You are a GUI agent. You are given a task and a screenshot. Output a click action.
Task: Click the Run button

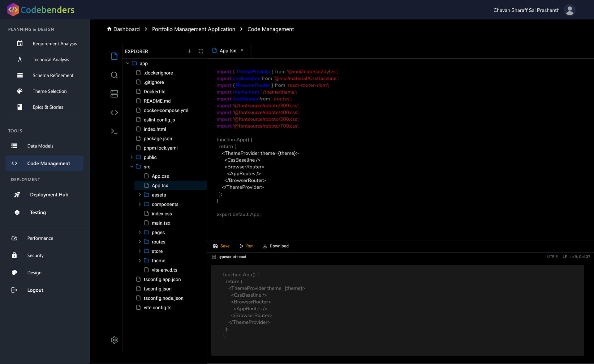(x=247, y=246)
